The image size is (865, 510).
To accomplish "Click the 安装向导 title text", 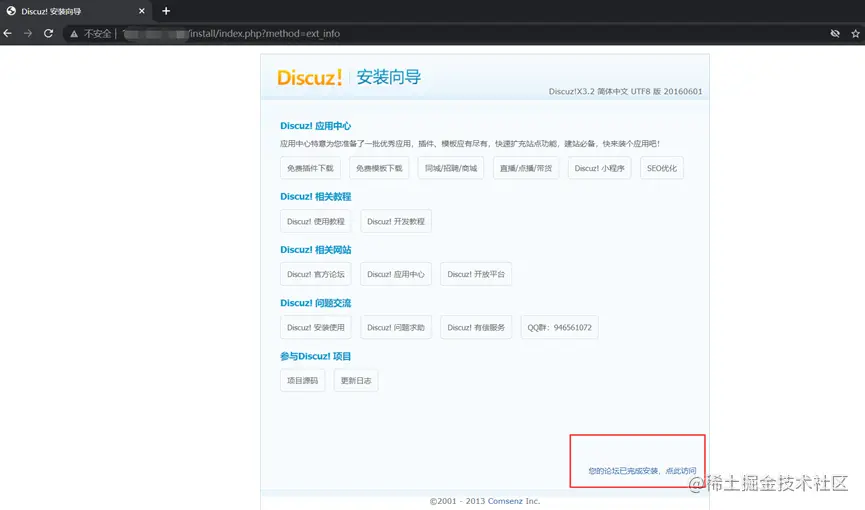I will pyautogui.click(x=389, y=77).
